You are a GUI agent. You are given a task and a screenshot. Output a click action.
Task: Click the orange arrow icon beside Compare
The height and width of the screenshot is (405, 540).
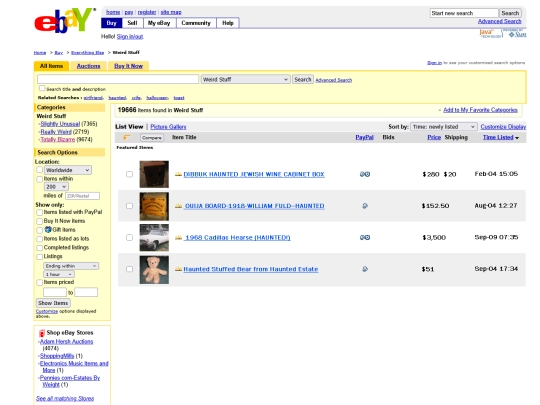tap(127, 137)
